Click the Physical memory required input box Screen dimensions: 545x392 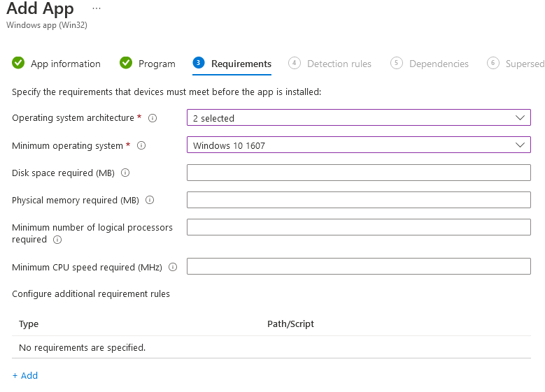pyautogui.click(x=359, y=200)
